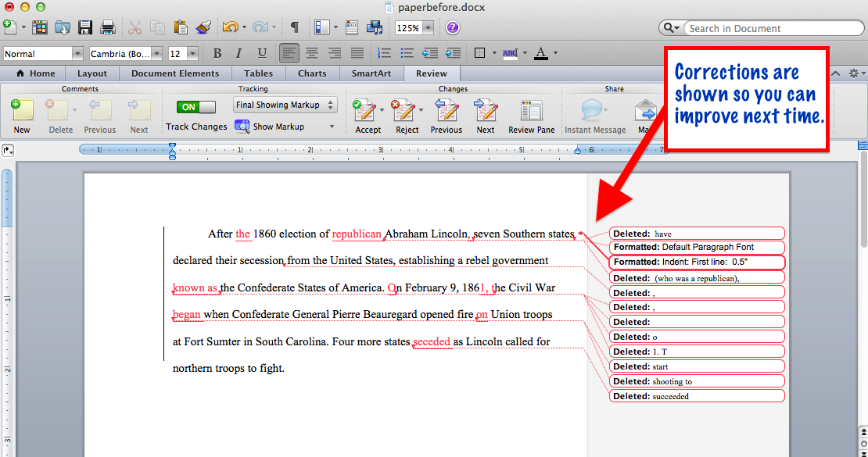The height and width of the screenshot is (457, 868).
Task: Click the Search in Document field
Action: [773, 28]
